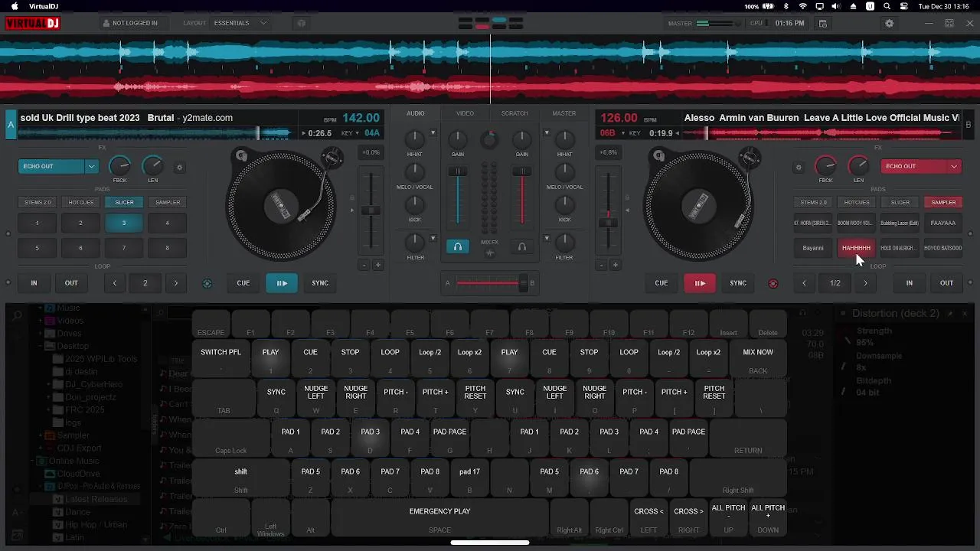The image size is (980, 551).
Task: Select left deck SAMPLER pad mode
Action: (168, 202)
